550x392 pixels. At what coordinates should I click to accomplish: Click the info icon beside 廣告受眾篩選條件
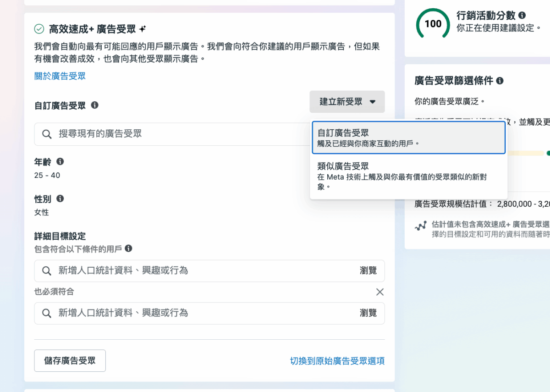tap(500, 81)
